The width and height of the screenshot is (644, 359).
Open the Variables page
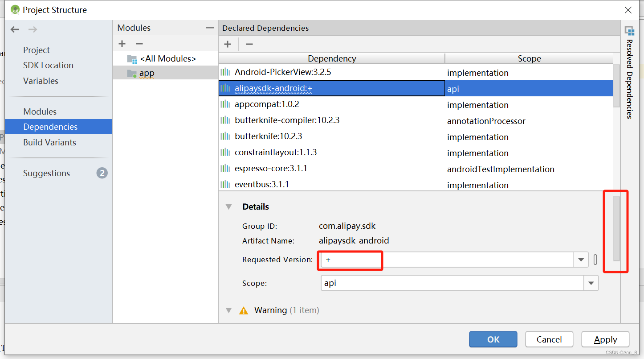pos(41,81)
